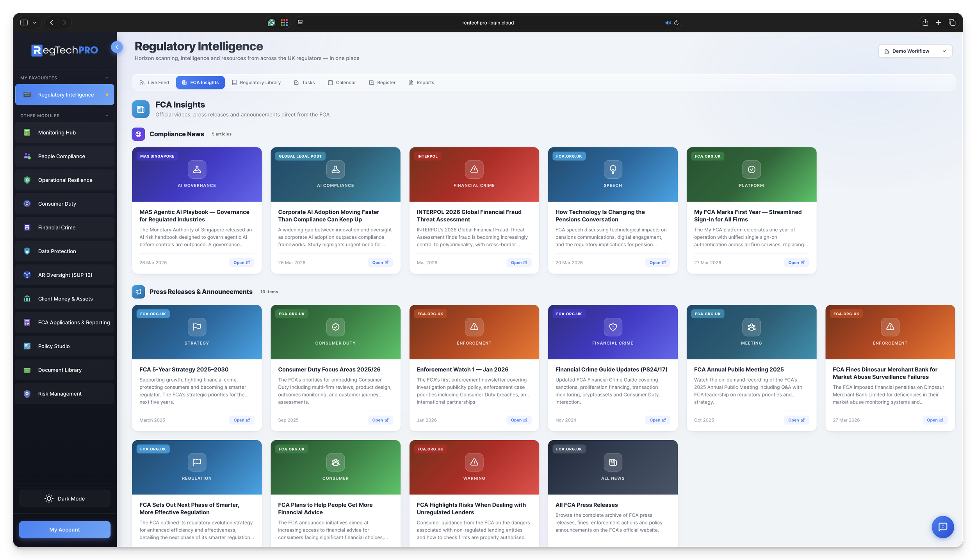Open the Risk Management module
Image resolution: width=976 pixels, height=560 pixels.
tap(64, 394)
